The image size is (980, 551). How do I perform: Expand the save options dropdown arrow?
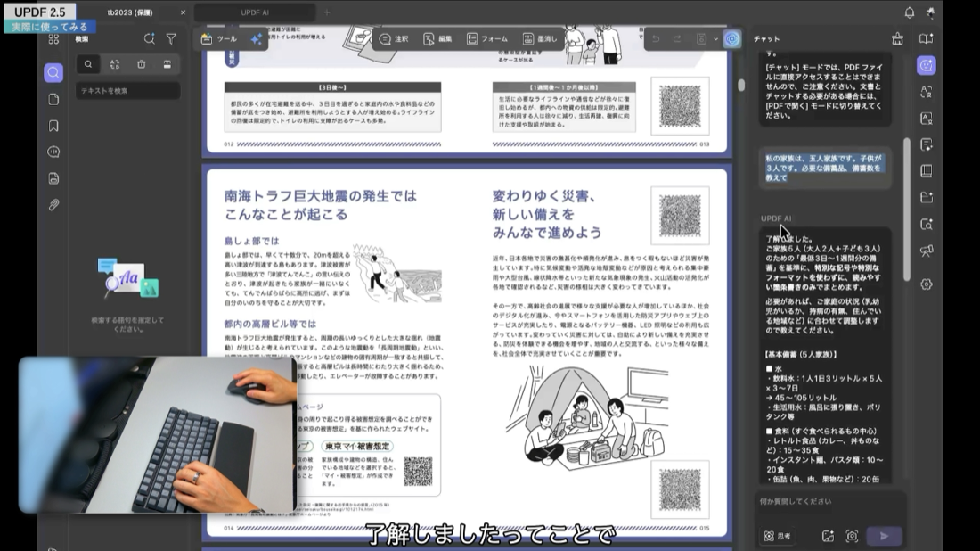coord(715,38)
